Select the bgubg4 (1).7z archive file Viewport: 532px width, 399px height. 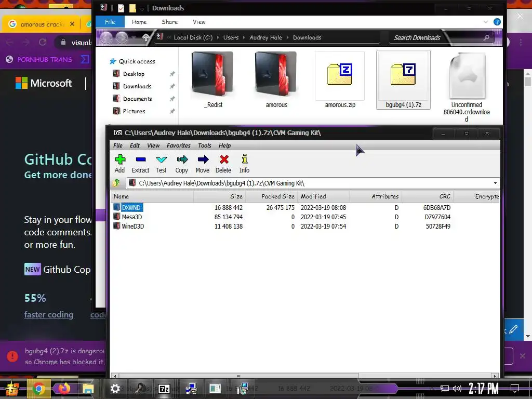click(403, 79)
